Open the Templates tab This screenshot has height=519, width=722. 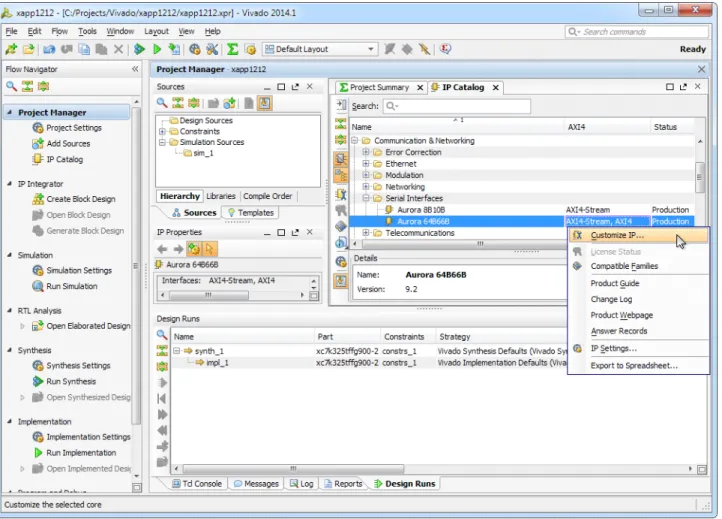[x=251, y=213]
